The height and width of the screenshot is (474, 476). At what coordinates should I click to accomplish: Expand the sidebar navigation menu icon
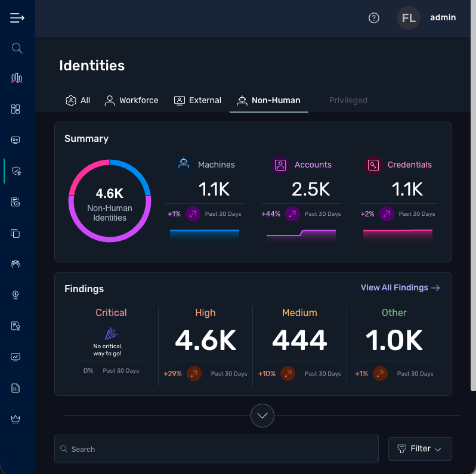click(17, 18)
